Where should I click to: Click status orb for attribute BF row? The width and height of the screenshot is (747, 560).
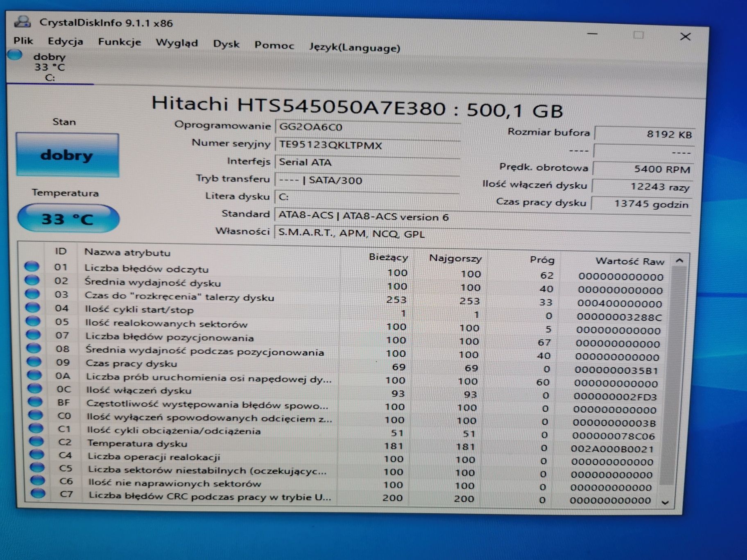coord(35,402)
